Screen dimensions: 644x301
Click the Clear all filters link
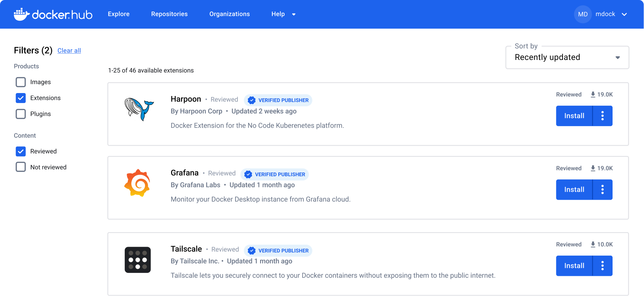[69, 50]
